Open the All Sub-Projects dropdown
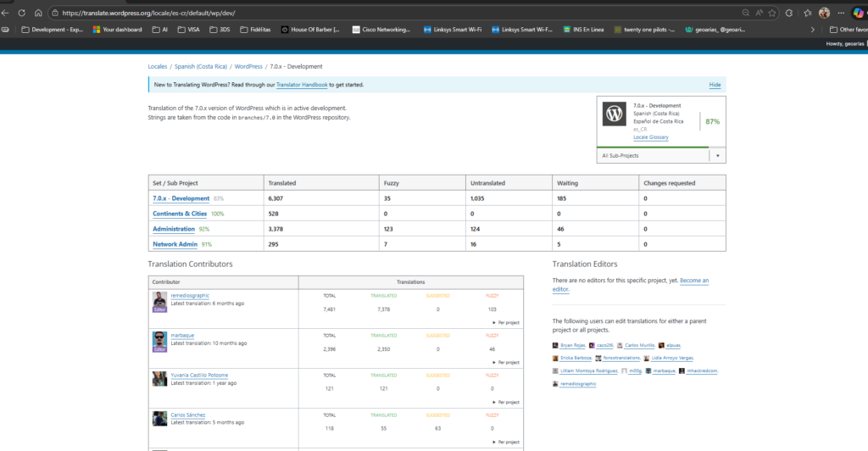The width and height of the screenshot is (868, 451). (661, 155)
